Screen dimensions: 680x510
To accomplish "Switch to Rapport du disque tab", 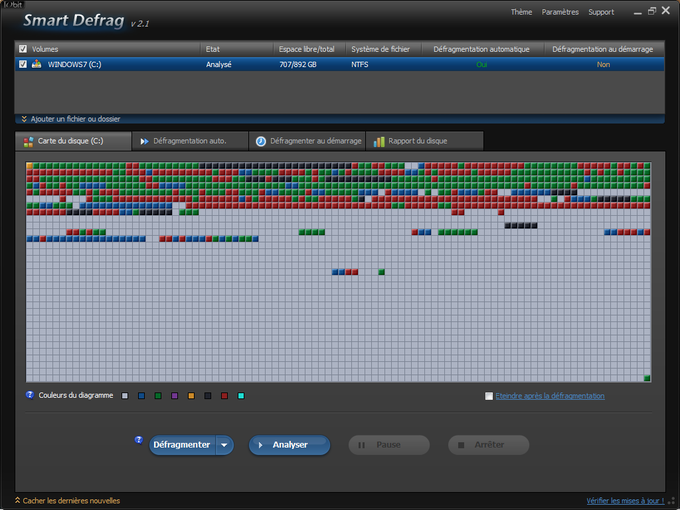I will tap(425, 141).
